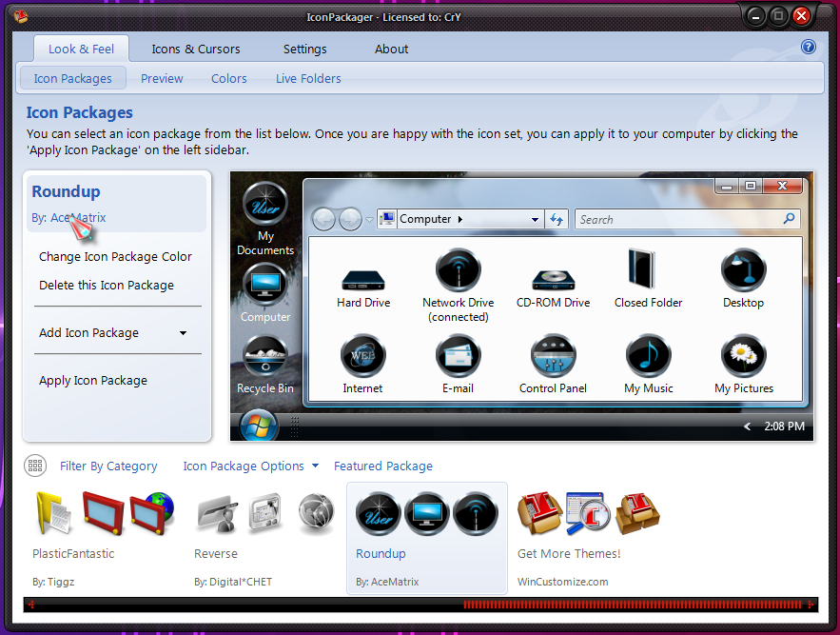The height and width of the screenshot is (635, 840).
Task: Select the My Documents User icon in preview
Action: tap(265, 204)
